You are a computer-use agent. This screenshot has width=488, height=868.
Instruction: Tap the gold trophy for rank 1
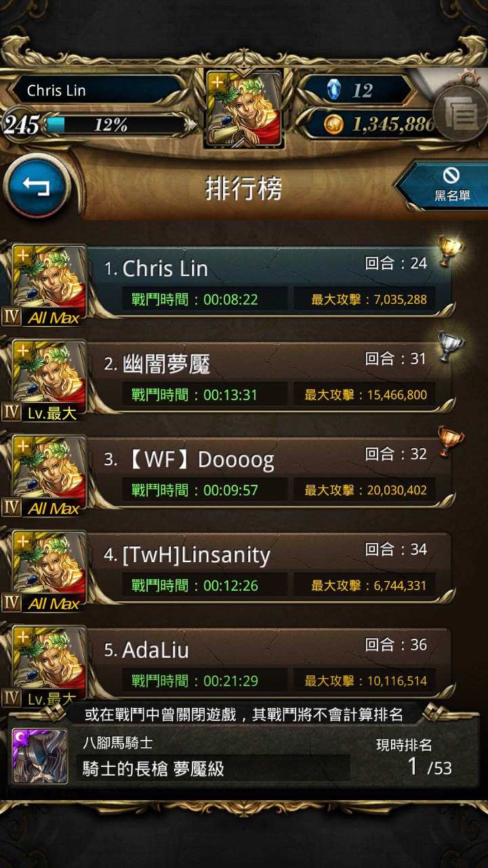[449, 250]
